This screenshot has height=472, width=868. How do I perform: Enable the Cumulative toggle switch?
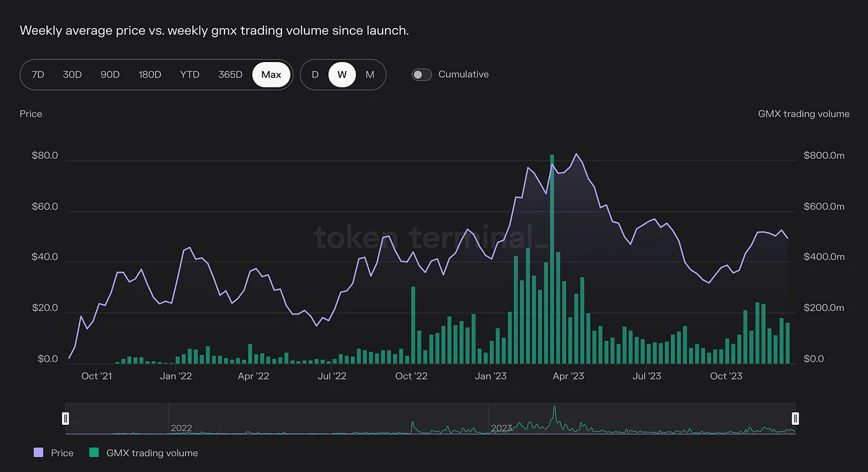click(x=422, y=74)
